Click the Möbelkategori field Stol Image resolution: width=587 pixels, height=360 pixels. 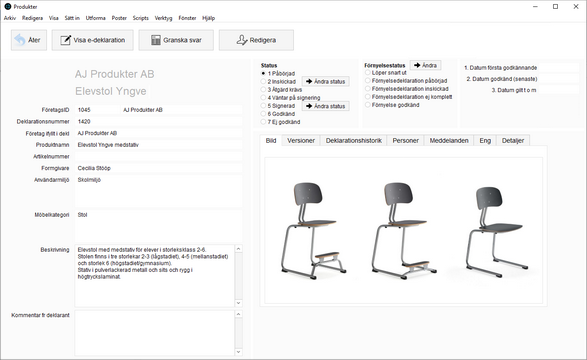click(x=158, y=226)
